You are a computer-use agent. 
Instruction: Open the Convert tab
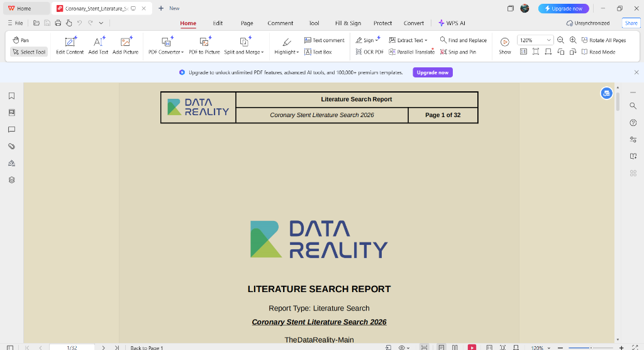(x=414, y=23)
